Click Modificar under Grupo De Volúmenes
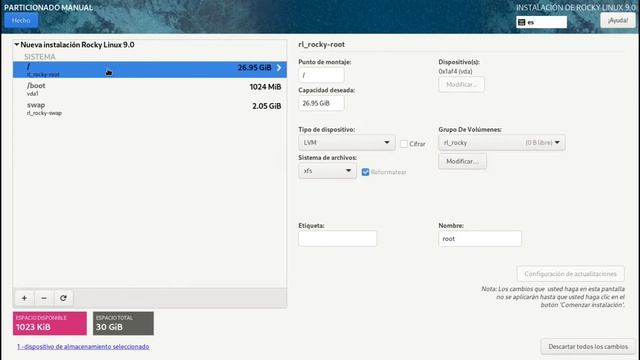Screen dimensions: 640x360 point(462,161)
